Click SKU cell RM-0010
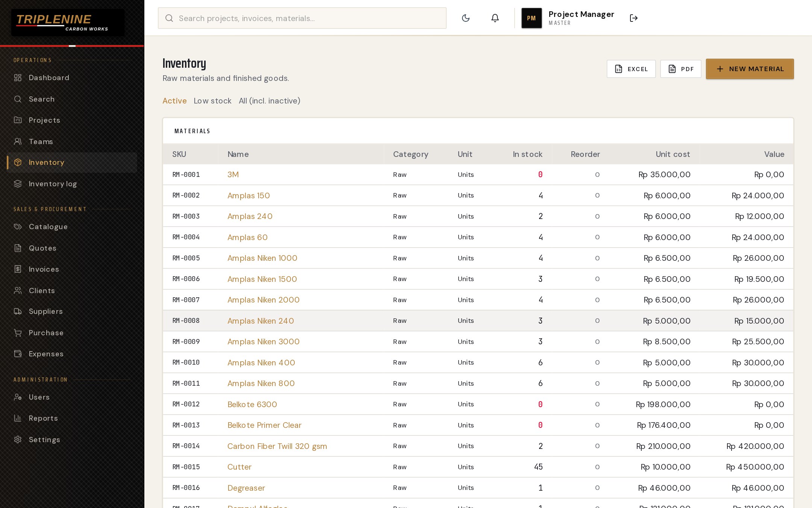Image resolution: width=812 pixels, height=508 pixels. coord(186,362)
